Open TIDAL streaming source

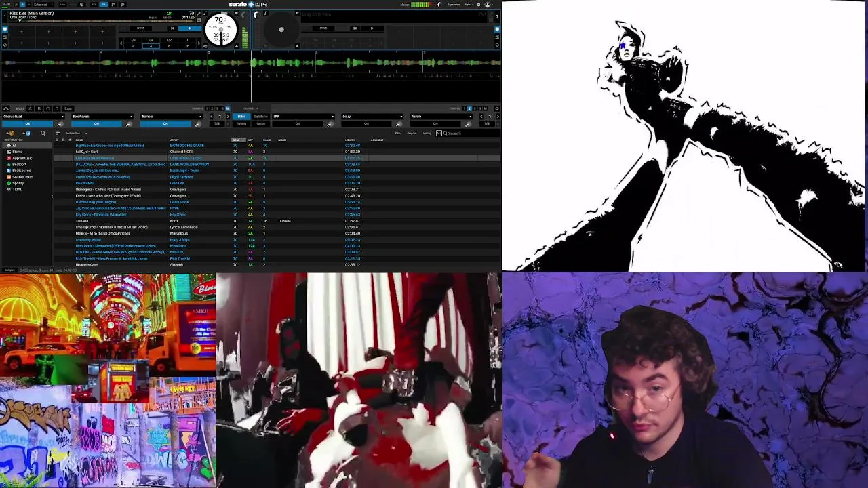coord(17,189)
